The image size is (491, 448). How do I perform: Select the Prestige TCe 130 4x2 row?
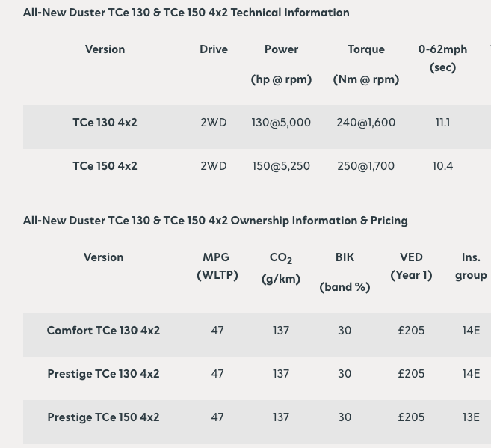pos(257,374)
